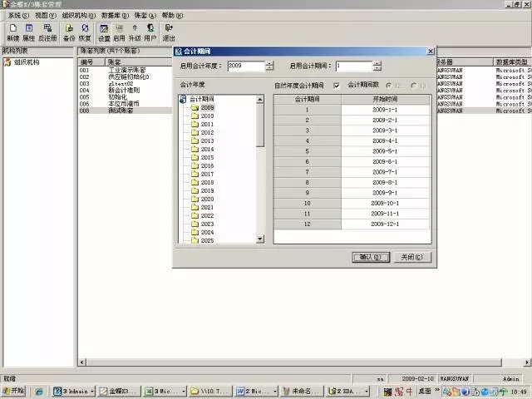Select account row 001 工业演示账套

[x=126, y=70]
